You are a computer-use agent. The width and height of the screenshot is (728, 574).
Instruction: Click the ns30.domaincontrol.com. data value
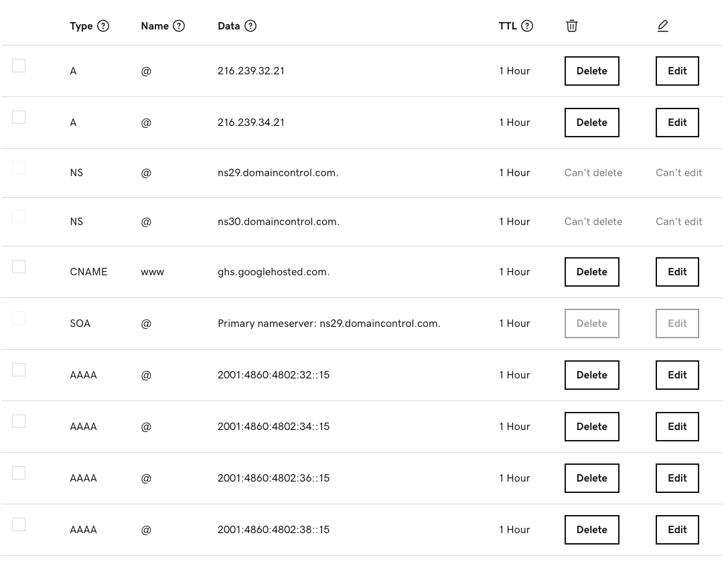[x=278, y=222]
